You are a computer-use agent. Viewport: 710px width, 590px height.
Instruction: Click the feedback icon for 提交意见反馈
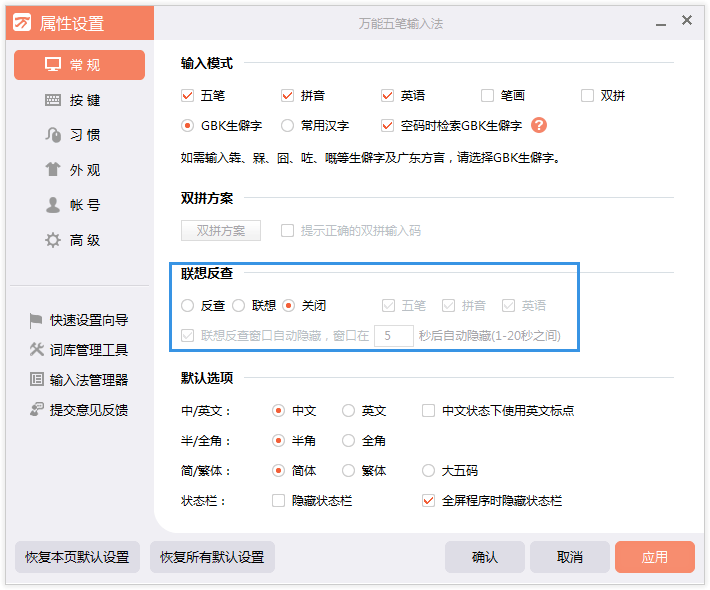coord(37,409)
